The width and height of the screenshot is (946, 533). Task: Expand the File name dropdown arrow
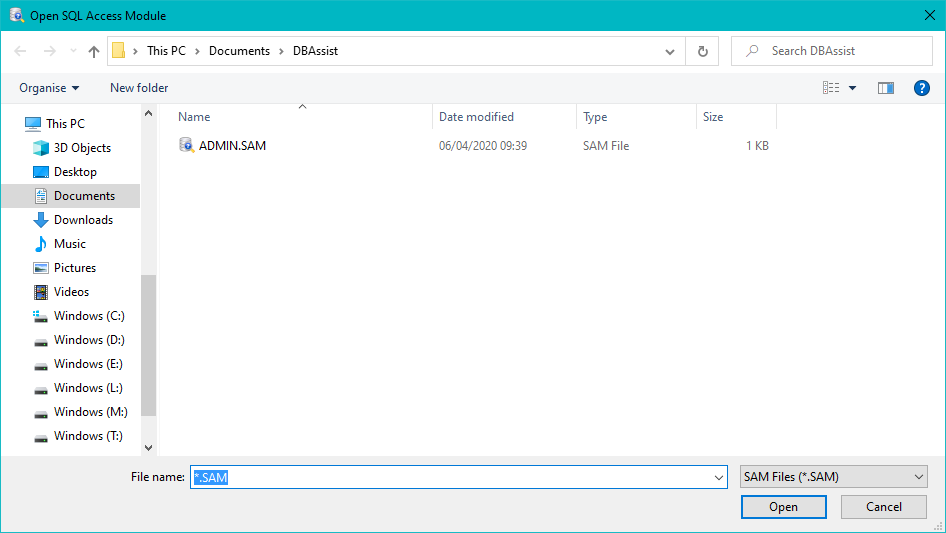[719, 477]
